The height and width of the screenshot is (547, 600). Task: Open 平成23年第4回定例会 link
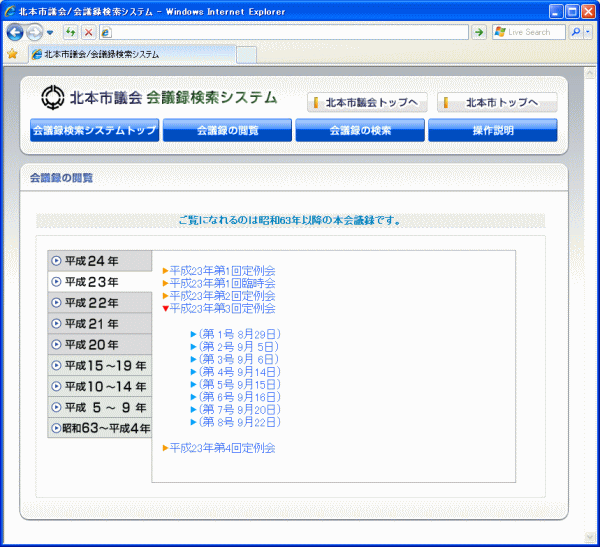pyautogui.click(x=222, y=448)
